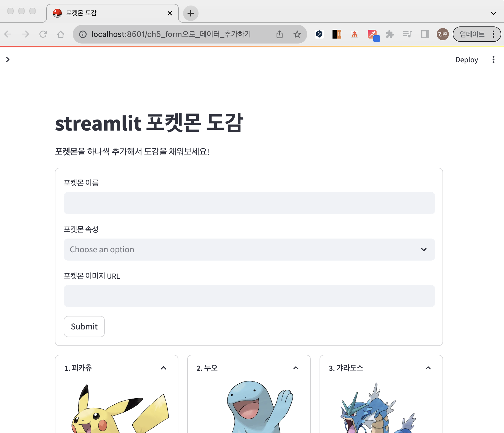504x433 pixels.
Task: Focus the 포켓몬 이름 text field
Action: (249, 203)
